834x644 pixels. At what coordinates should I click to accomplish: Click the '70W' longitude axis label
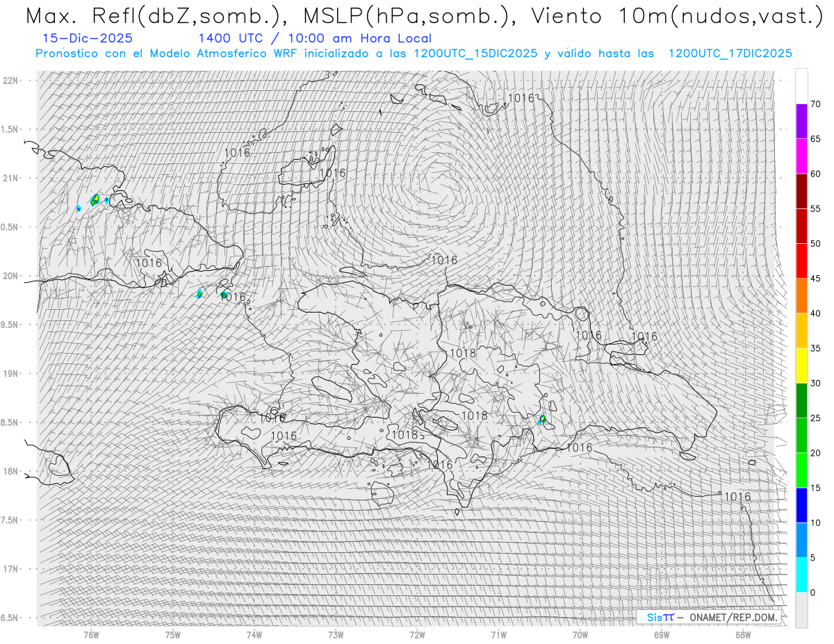(x=580, y=634)
